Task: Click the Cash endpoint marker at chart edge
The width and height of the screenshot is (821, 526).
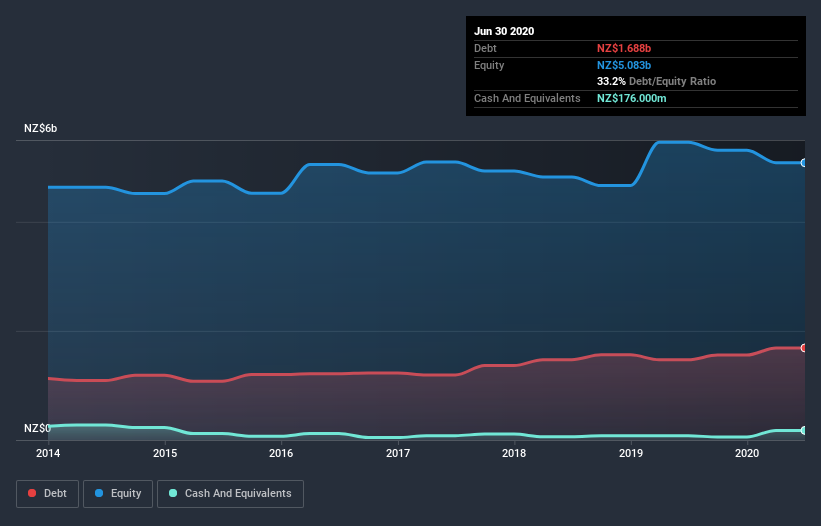Action: (804, 430)
